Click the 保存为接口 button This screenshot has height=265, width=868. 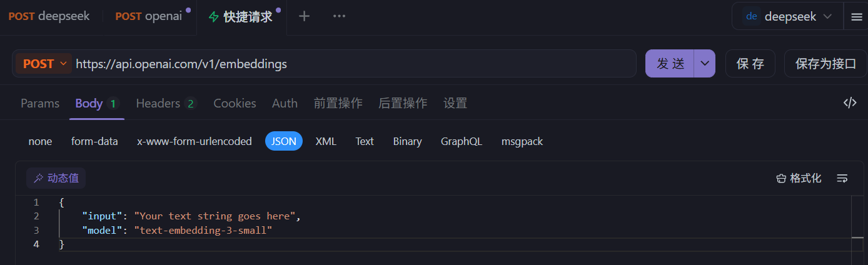click(825, 64)
